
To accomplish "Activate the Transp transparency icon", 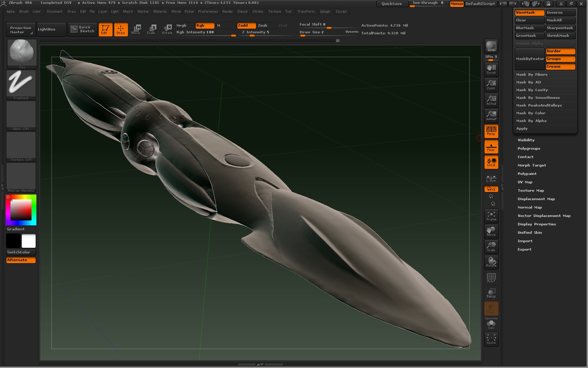I will click(x=491, y=293).
